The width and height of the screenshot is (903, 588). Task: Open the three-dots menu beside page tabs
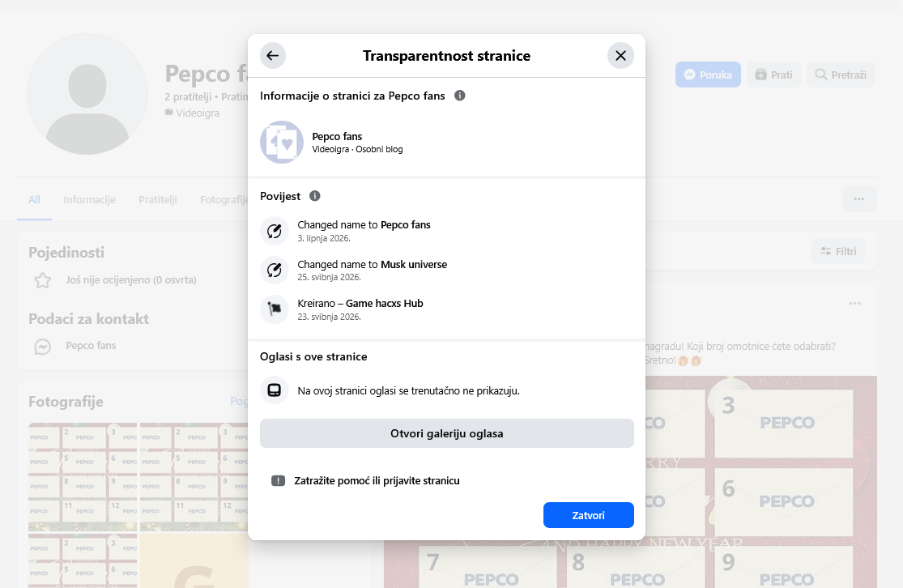coord(859,198)
